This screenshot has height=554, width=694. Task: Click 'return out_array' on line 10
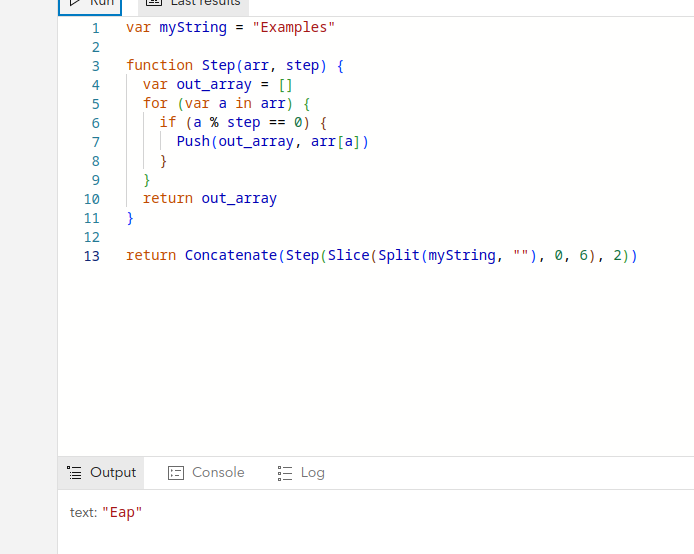click(x=210, y=199)
